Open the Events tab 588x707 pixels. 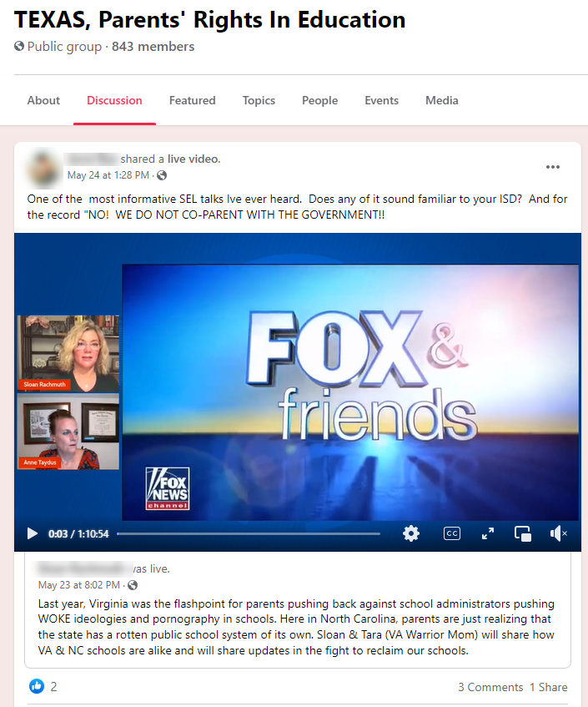(x=382, y=100)
